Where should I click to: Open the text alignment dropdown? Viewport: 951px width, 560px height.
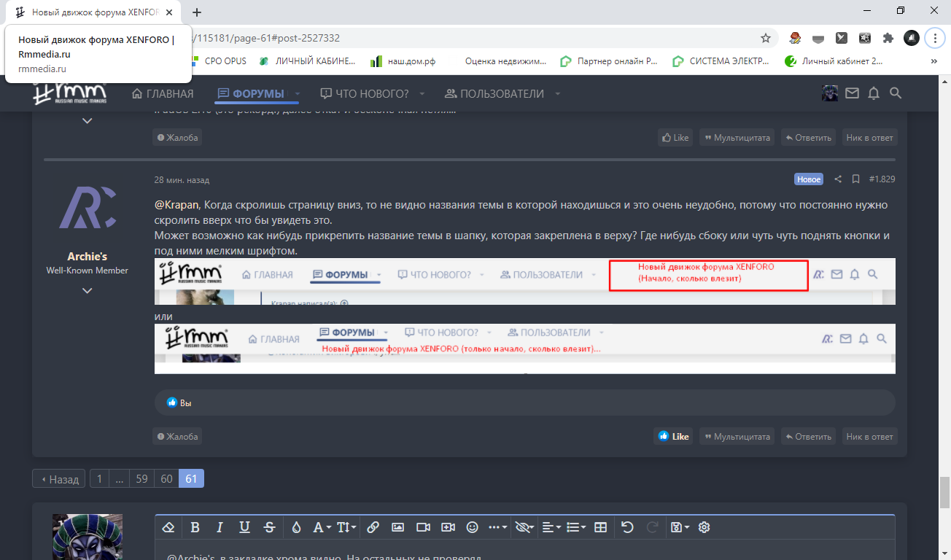[553, 527]
